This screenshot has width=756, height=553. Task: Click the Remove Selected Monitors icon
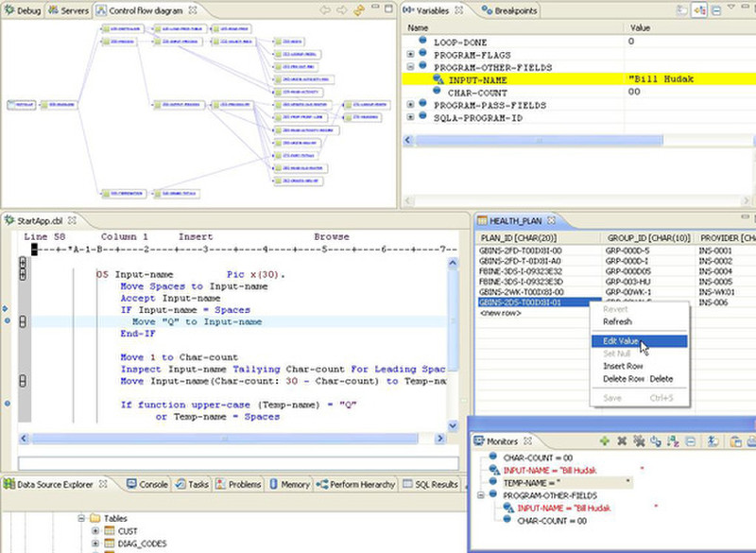click(x=621, y=441)
